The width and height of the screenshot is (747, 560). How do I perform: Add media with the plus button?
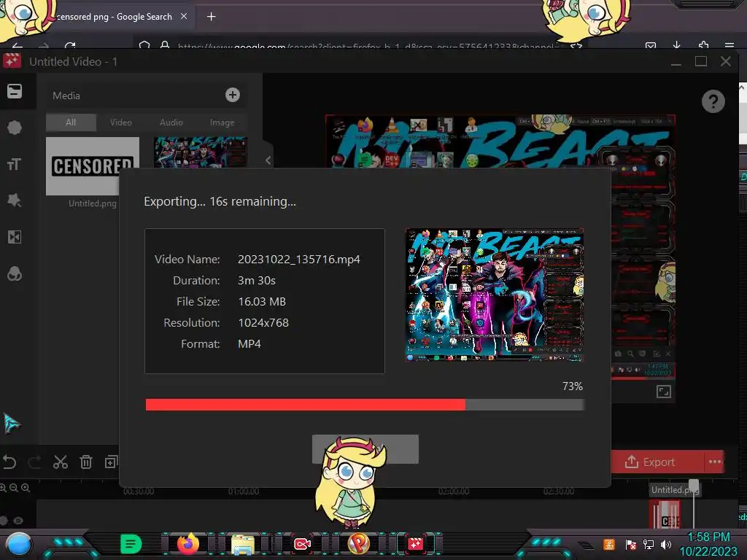click(233, 95)
